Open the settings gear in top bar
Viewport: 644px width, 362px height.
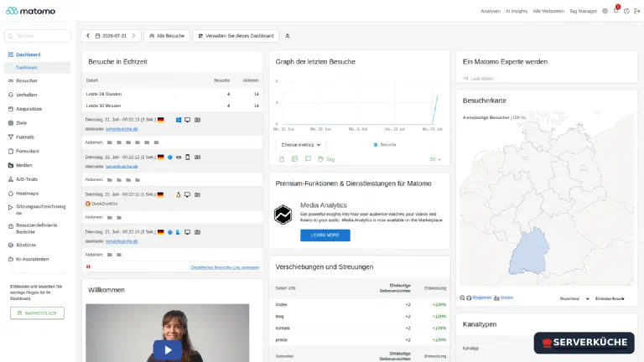[x=605, y=11]
